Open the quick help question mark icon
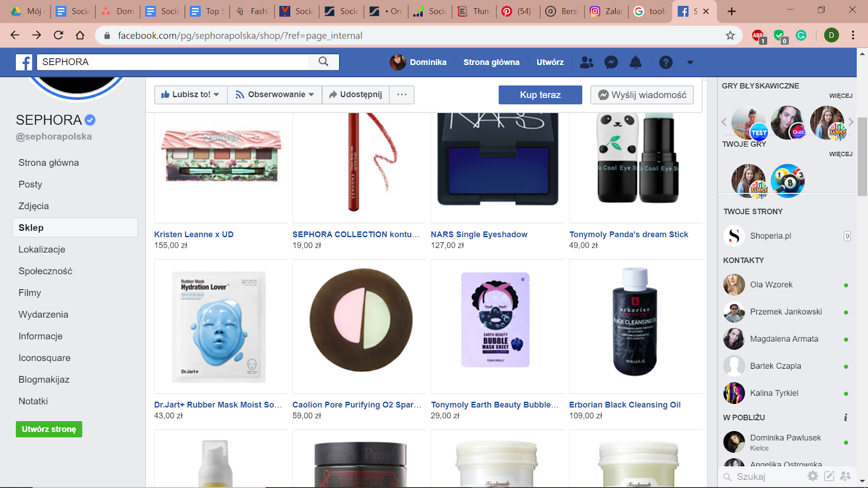Image resolution: width=868 pixels, height=488 pixels. tap(666, 62)
